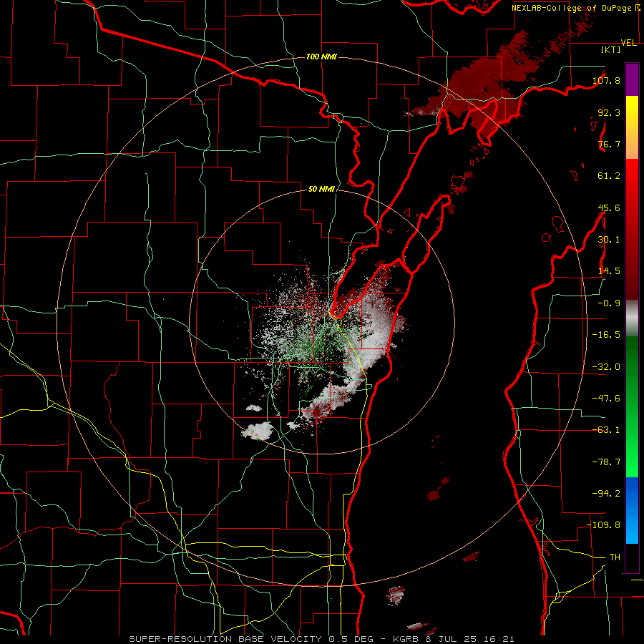Viewport: 644px width, 644px height.
Task: Click the 76.7 velocity scale value
Action: pos(609,144)
